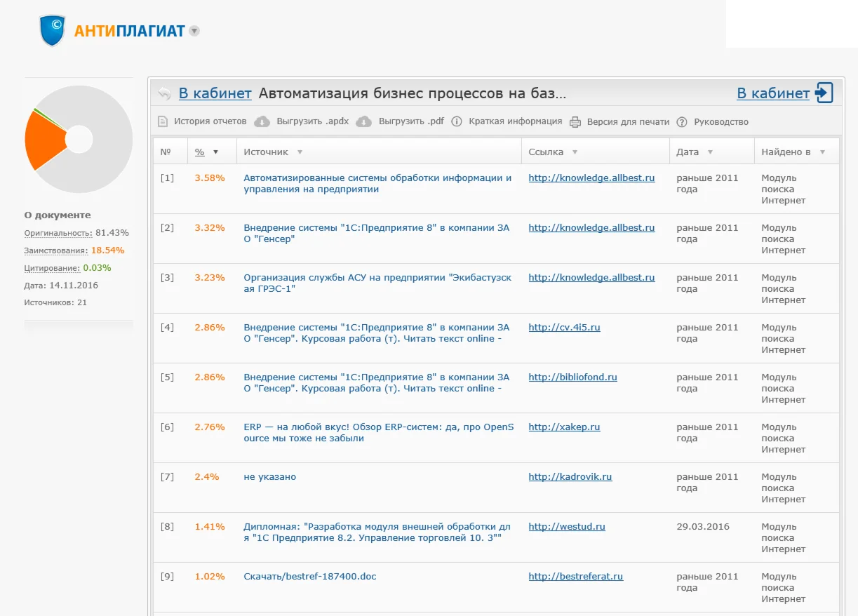Open the Найдено в column filter arrow

822,152
